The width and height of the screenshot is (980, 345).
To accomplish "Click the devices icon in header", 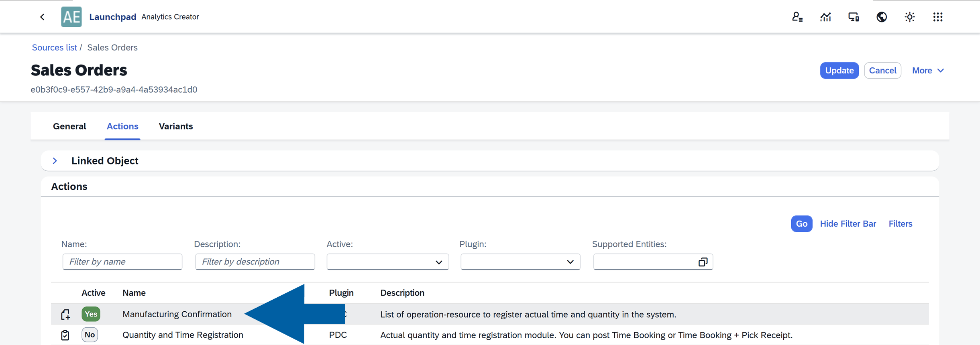I will click(x=853, y=17).
